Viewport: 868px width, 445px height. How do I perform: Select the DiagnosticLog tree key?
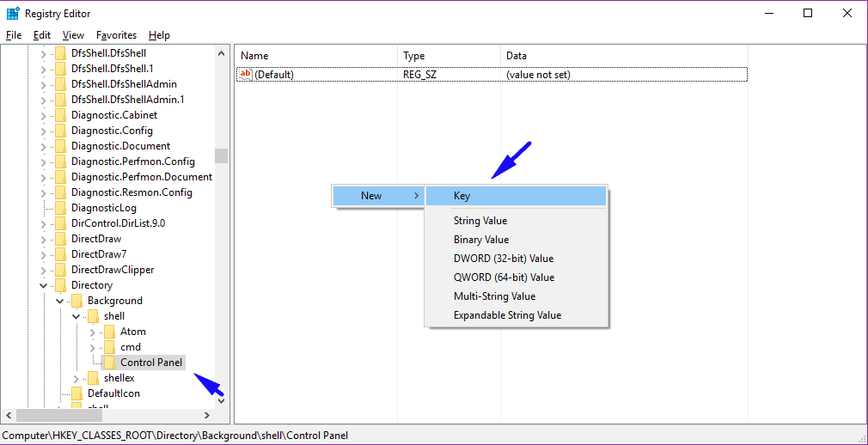[x=103, y=208]
